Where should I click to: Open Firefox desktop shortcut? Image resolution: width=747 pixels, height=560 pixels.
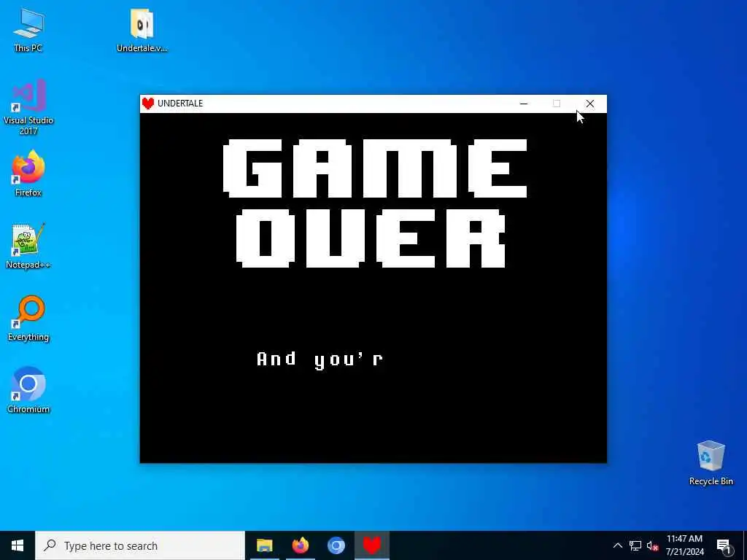click(28, 174)
